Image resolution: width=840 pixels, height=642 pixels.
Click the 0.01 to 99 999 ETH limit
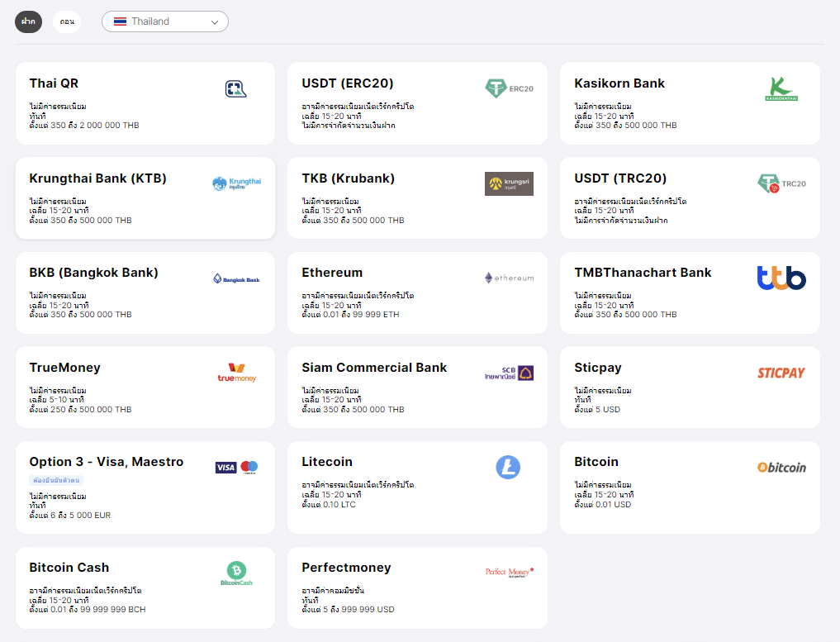tap(350, 315)
